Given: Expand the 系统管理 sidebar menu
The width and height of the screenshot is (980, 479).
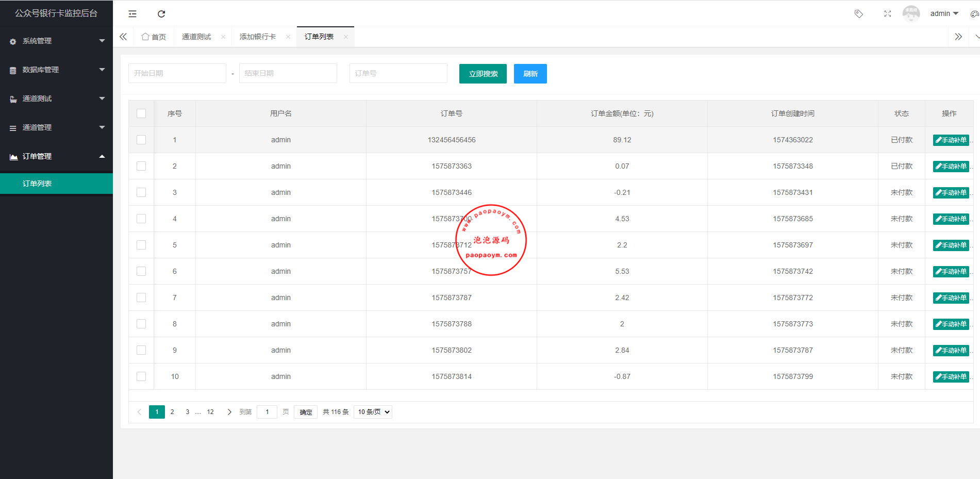Looking at the screenshot, I should tap(56, 41).
